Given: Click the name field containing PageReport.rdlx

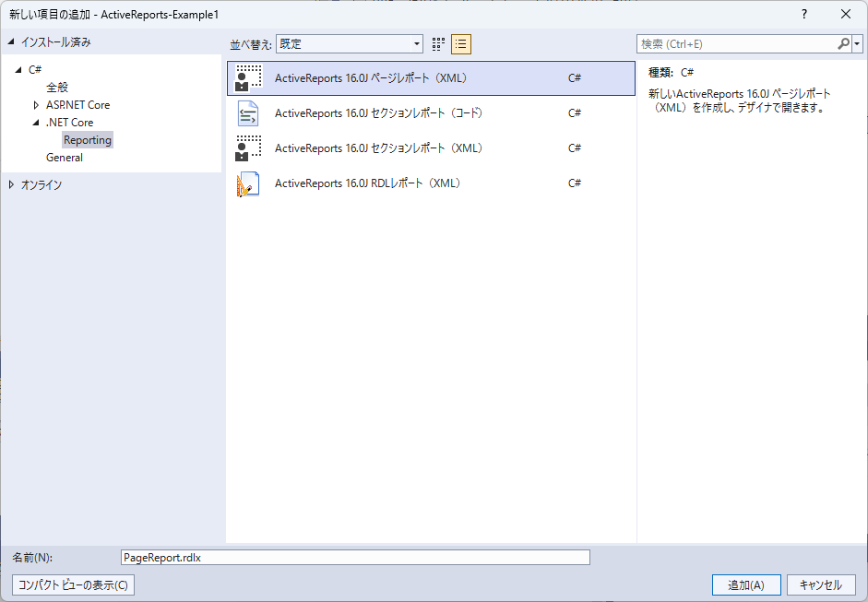Looking at the screenshot, I should click(355, 557).
